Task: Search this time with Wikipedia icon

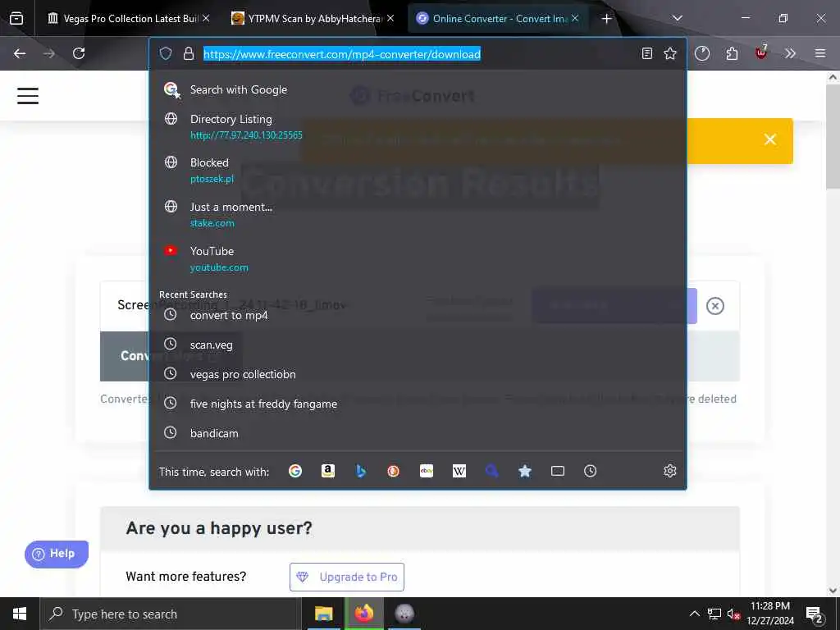Action: pyautogui.click(x=459, y=471)
